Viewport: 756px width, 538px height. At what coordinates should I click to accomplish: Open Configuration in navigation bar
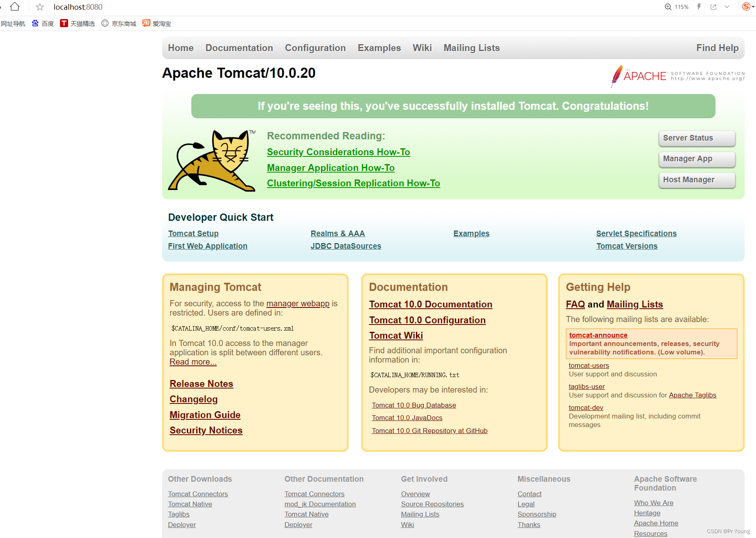click(315, 48)
